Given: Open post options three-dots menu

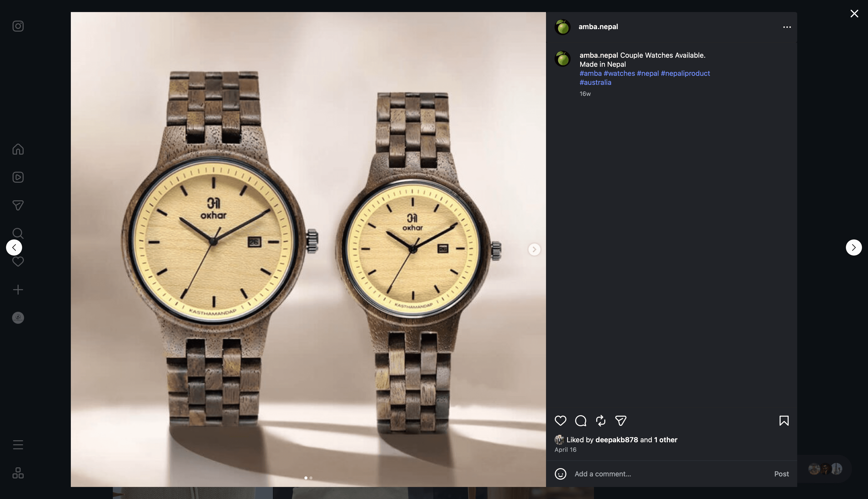Looking at the screenshot, I should 787,27.
